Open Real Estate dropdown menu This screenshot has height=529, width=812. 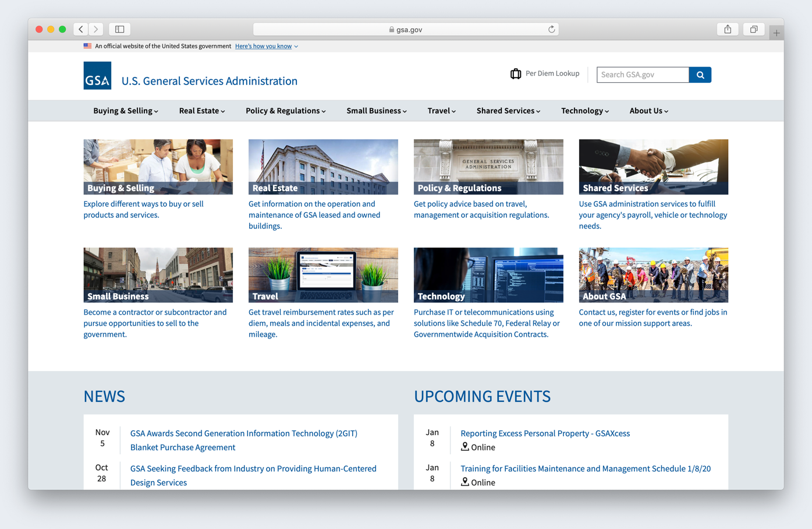coord(202,111)
